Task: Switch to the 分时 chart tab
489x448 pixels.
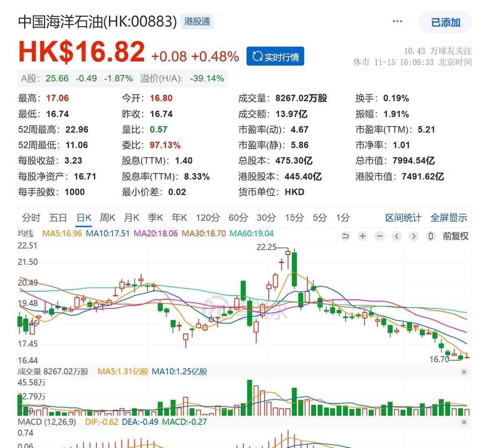Action: pos(31,218)
